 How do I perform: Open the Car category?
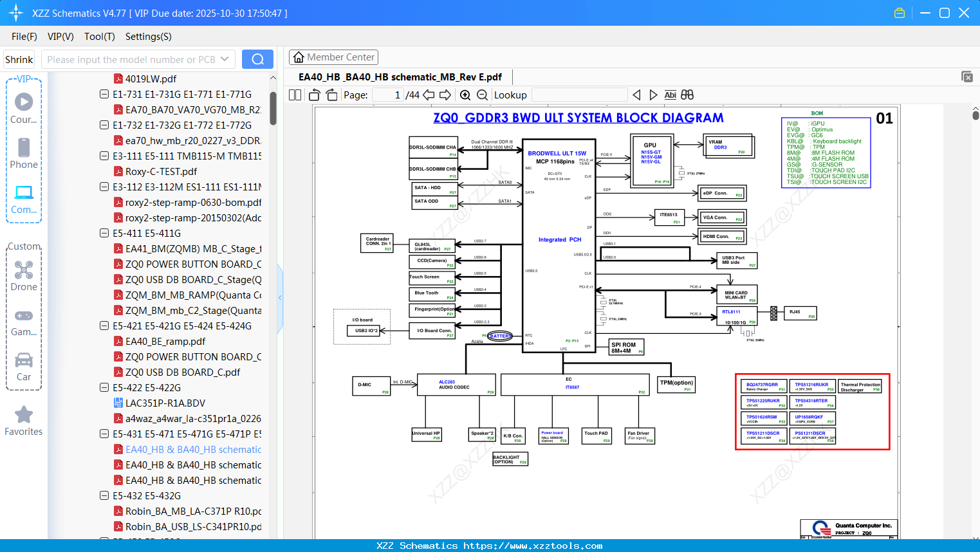pyautogui.click(x=24, y=365)
